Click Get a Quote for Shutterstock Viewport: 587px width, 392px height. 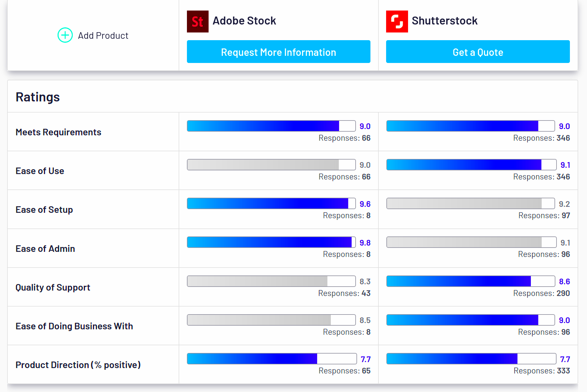tap(478, 52)
